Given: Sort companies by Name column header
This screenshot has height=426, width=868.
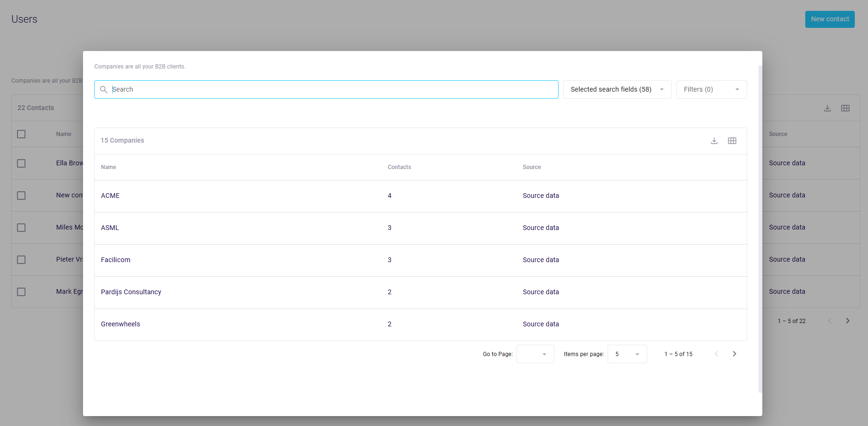Looking at the screenshot, I should (108, 167).
